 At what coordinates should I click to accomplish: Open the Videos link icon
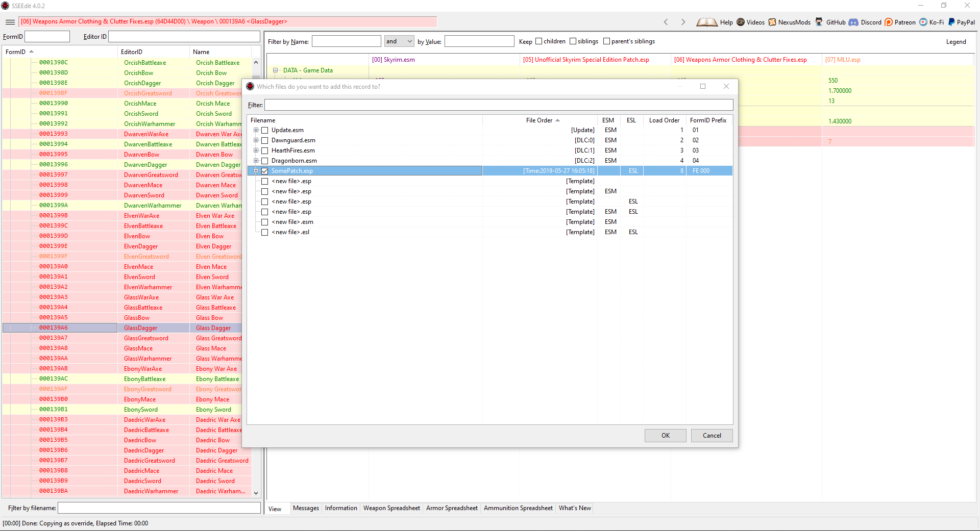point(741,22)
